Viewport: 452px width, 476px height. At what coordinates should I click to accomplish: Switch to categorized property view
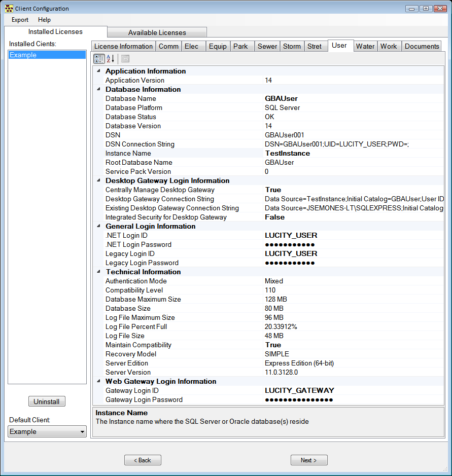99,58
